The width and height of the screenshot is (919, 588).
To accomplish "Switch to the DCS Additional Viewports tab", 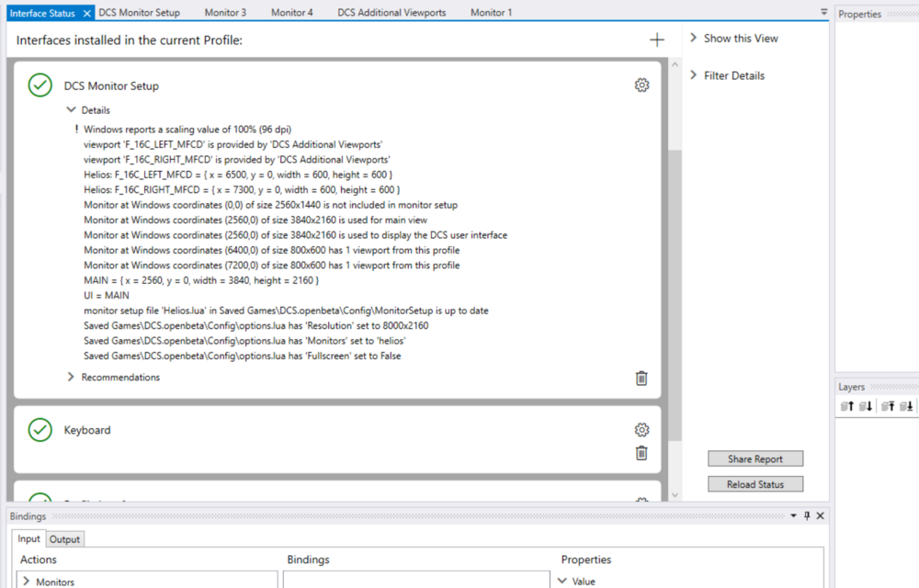I will coord(391,12).
